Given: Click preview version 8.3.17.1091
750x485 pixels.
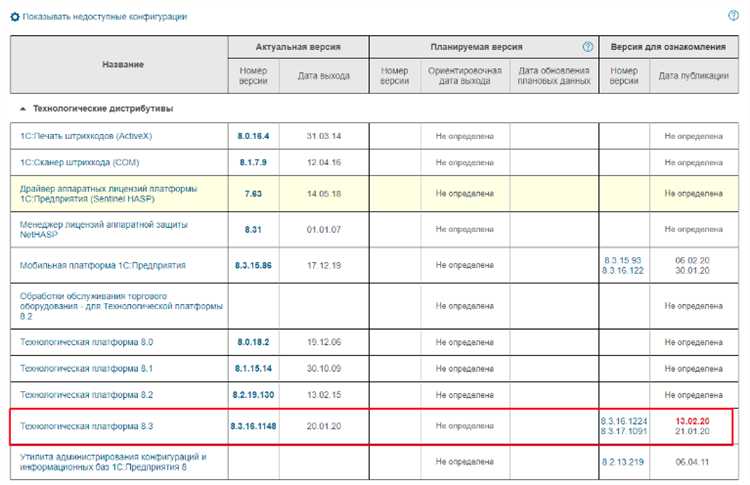Looking at the screenshot, I should coord(624,431).
